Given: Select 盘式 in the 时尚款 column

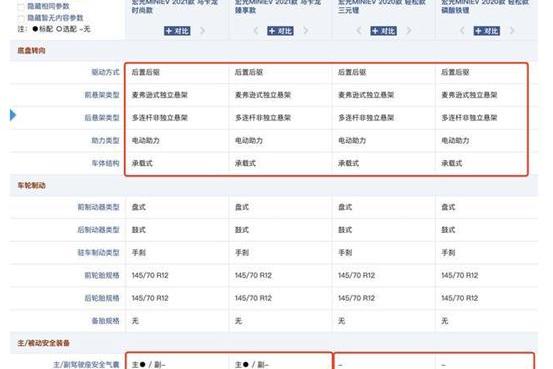Looking at the screenshot, I should point(139,207).
